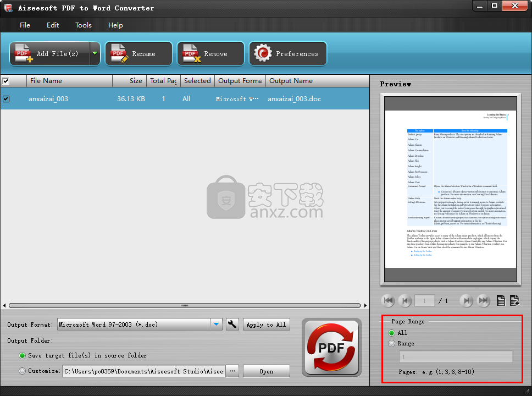
Task: Click the Microsoft W... output format cell
Action: click(237, 99)
